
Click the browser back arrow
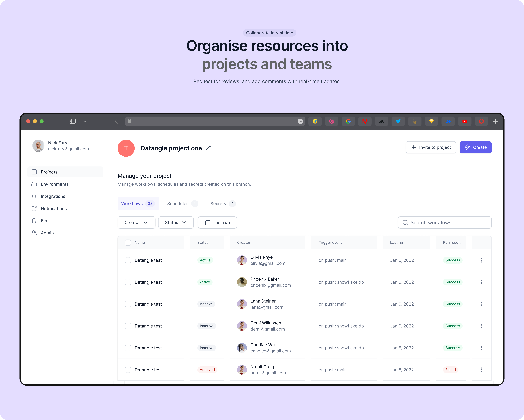click(x=116, y=121)
